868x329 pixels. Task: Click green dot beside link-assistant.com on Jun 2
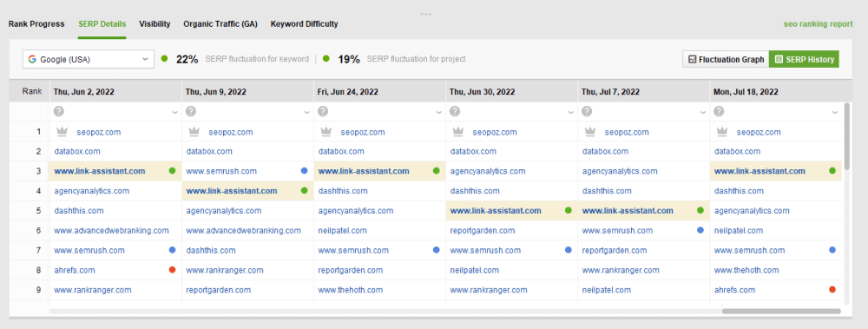(172, 171)
